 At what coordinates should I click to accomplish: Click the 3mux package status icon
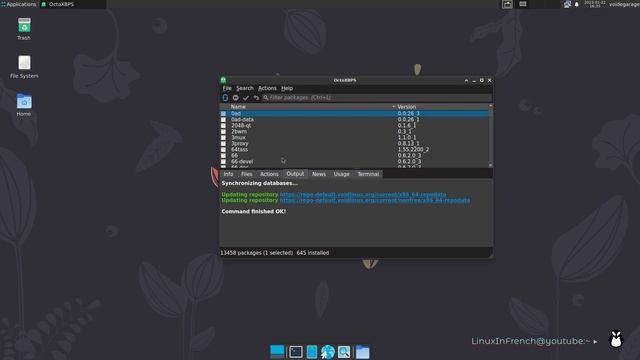[x=223, y=138]
